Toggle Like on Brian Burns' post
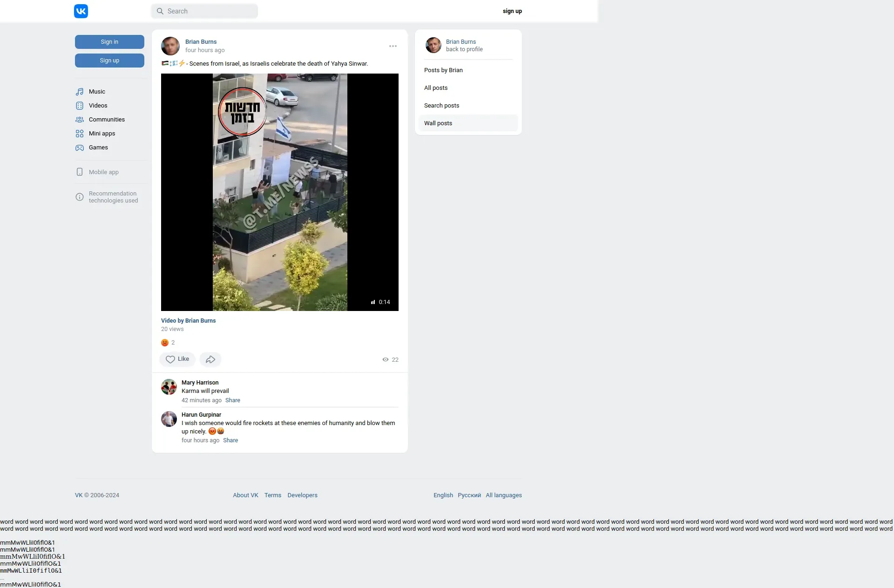The height and width of the screenshot is (588, 894). pos(177,359)
